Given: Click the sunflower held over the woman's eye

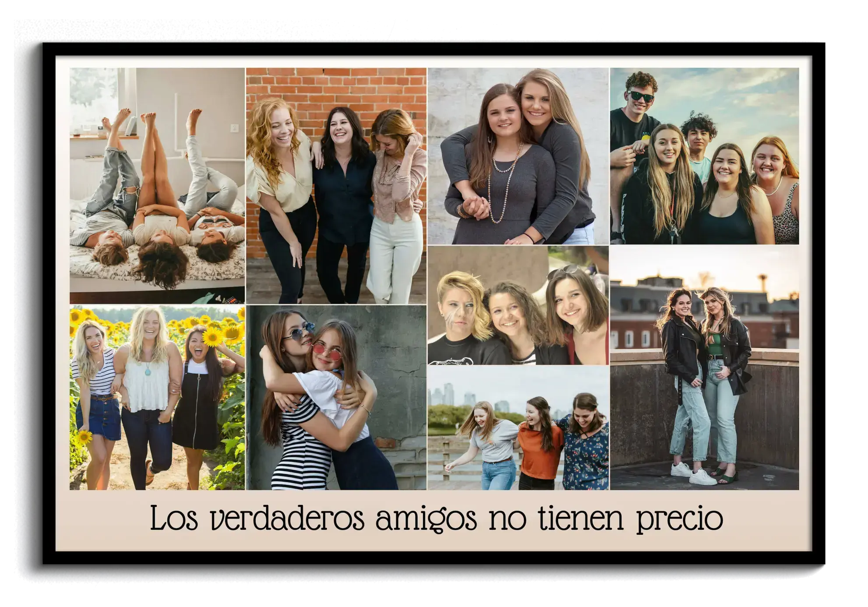Looking at the screenshot, I should 212,338.
